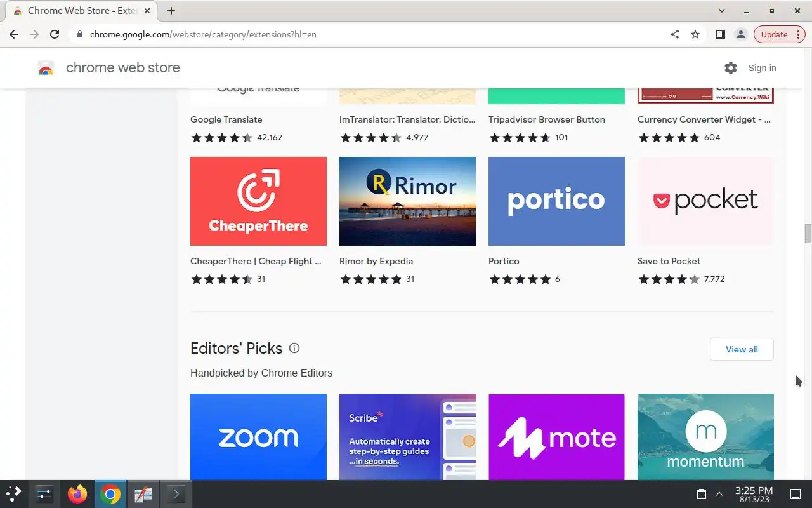This screenshot has height=508, width=812.
Task: Open the Firefox icon in taskbar
Action: [x=77, y=493]
